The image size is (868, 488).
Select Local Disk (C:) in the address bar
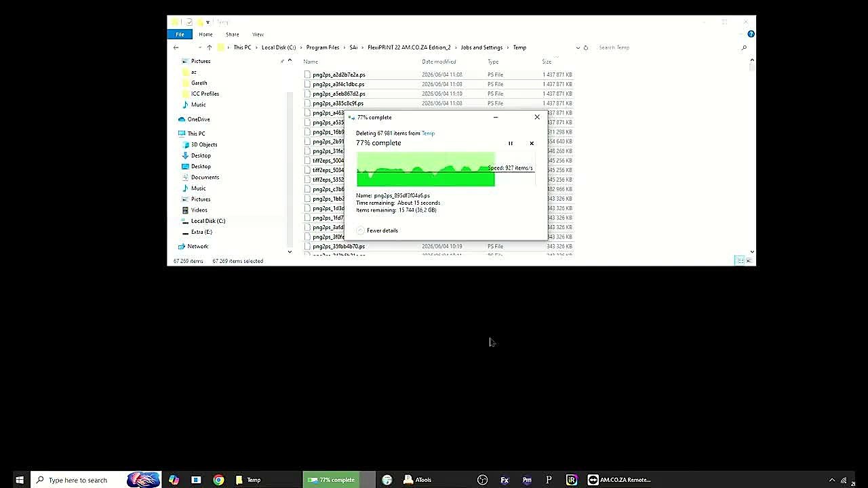(279, 47)
